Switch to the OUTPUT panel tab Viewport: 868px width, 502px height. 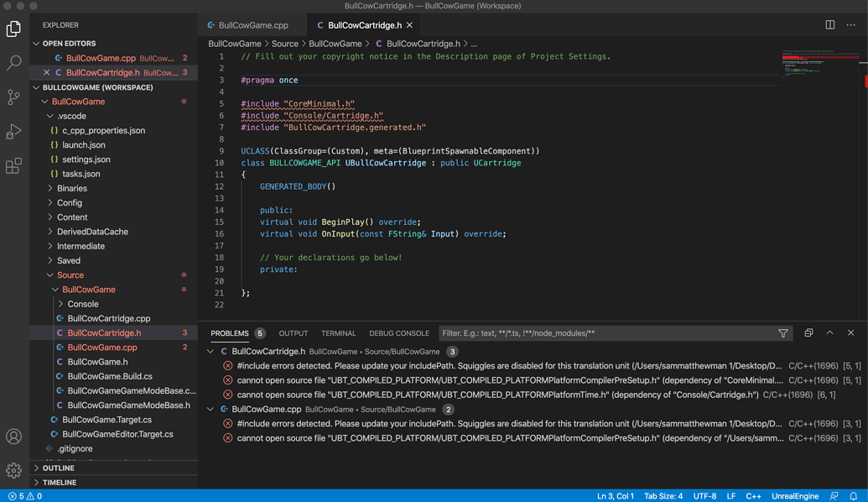pos(294,332)
